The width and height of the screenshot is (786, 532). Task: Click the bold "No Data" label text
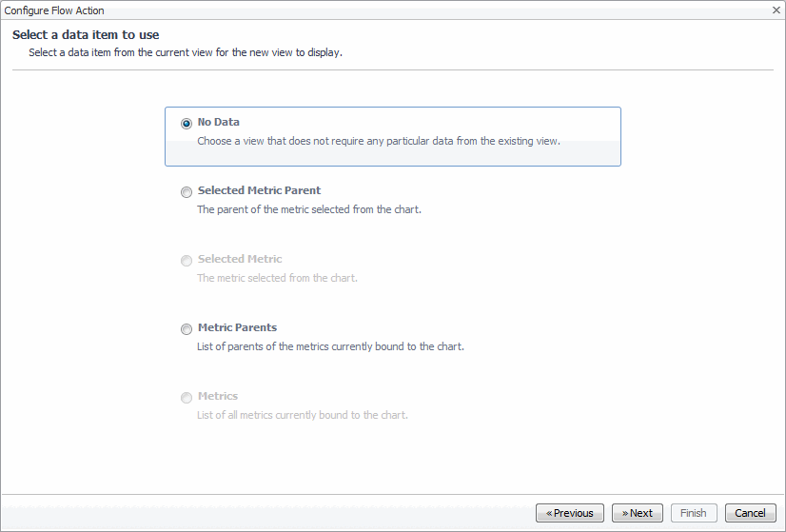(219, 122)
